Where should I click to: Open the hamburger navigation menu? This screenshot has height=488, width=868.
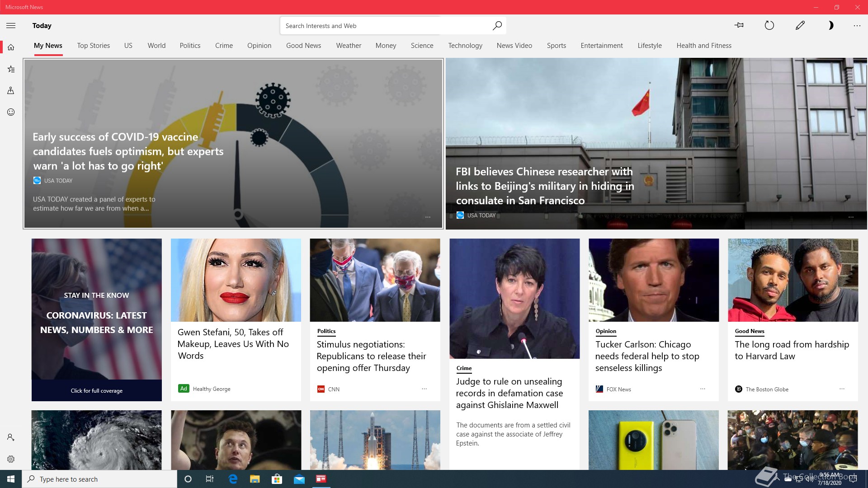pyautogui.click(x=11, y=26)
